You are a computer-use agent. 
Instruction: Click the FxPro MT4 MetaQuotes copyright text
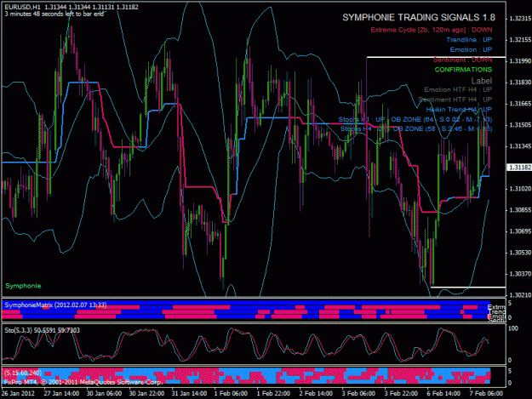pyautogui.click(x=83, y=382)
